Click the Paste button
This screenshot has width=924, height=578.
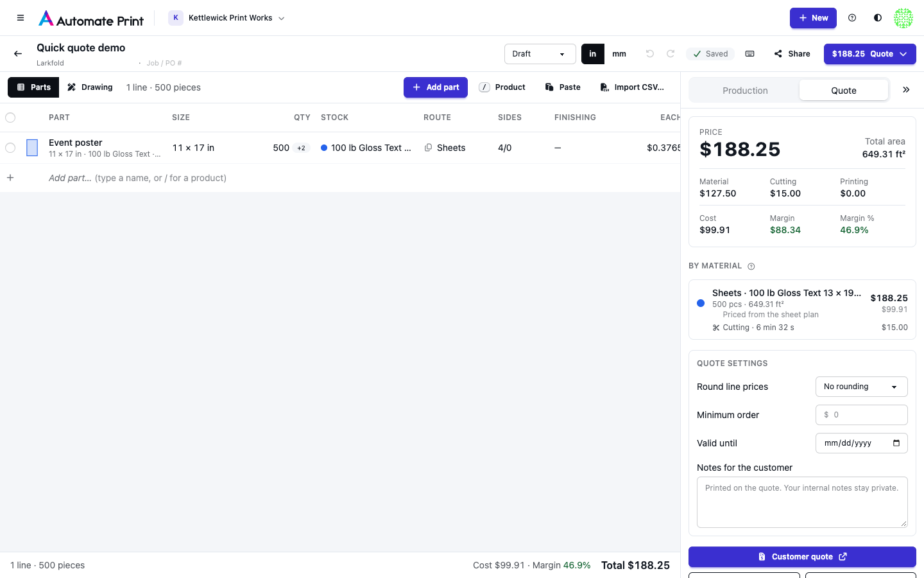(x=563, y=87)
